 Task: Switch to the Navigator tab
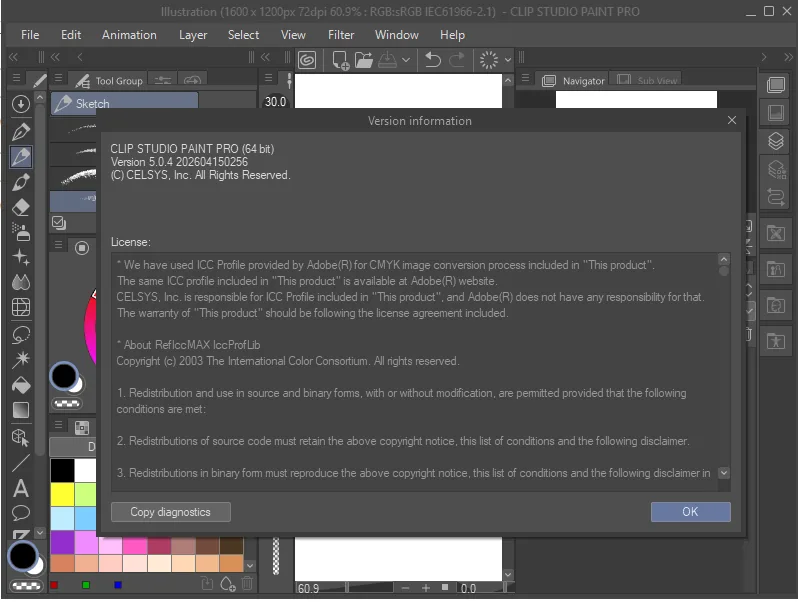click(x=574, y=80)
